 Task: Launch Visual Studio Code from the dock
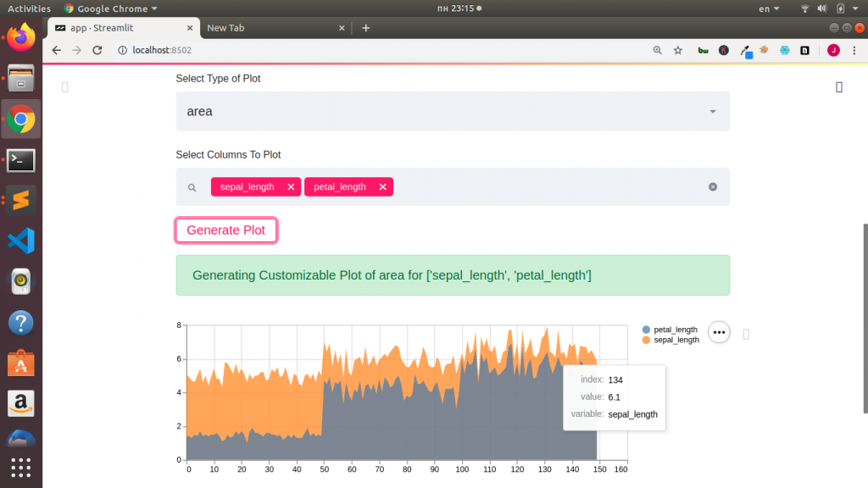pyautogui.click(x=20, y=241)
